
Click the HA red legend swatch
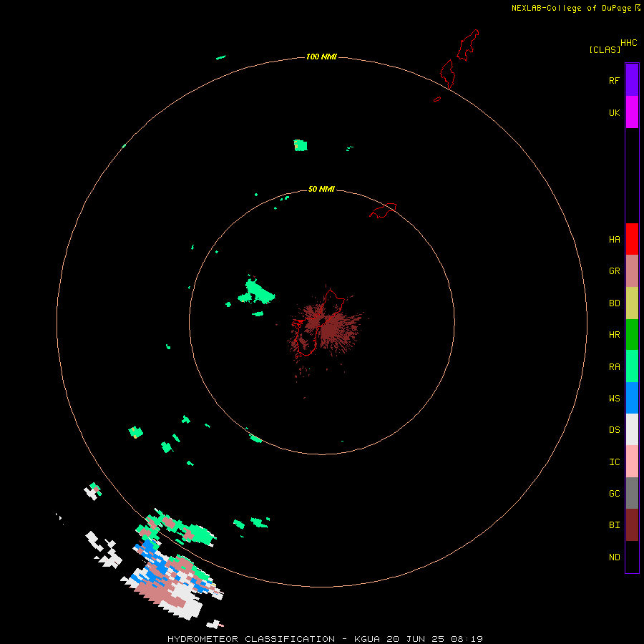point(632,239)
